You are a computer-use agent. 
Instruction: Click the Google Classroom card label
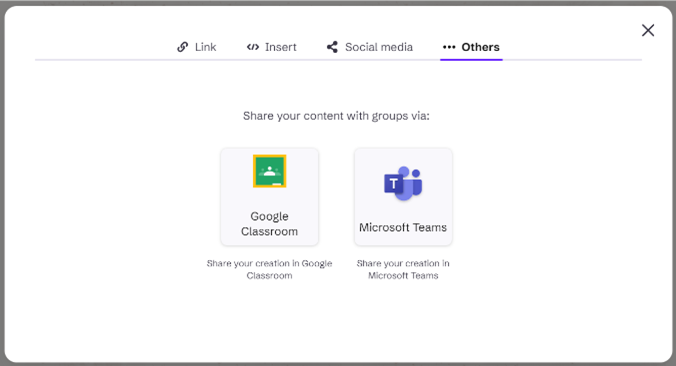click(269, 224)
